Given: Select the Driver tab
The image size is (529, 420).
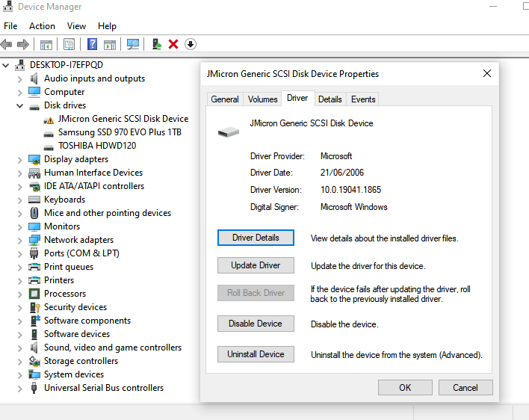Looking at the screenshot, I should [x=297, y=98].
